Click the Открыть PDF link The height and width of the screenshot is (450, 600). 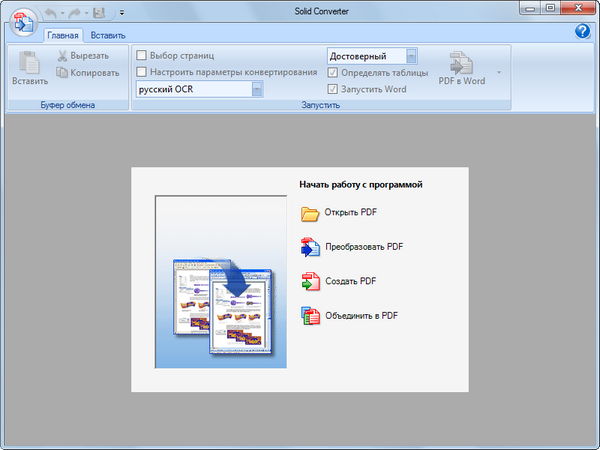[x=350, y=212]
